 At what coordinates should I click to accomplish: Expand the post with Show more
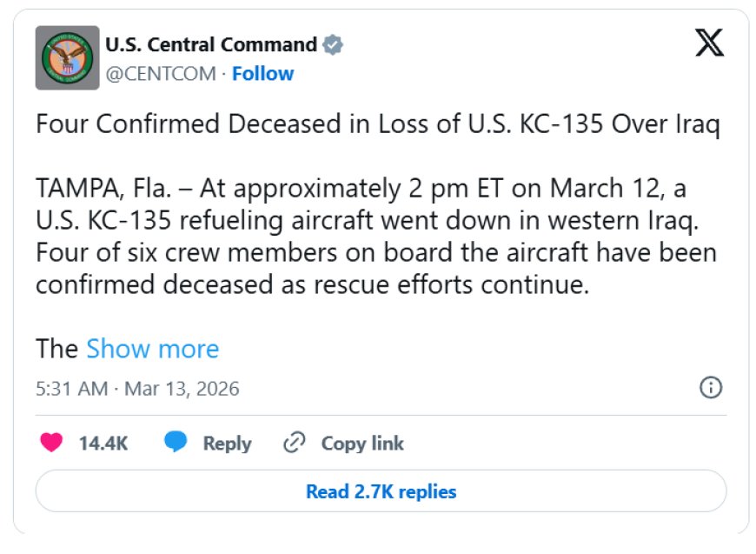pyautogui.click(x=152, y=349)
